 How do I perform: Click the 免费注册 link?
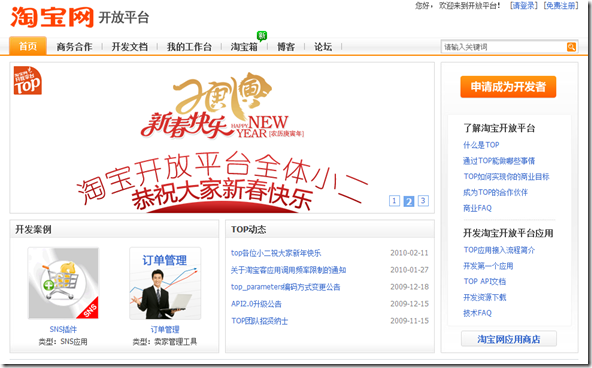pyautogui.click(x=561, y=6)
